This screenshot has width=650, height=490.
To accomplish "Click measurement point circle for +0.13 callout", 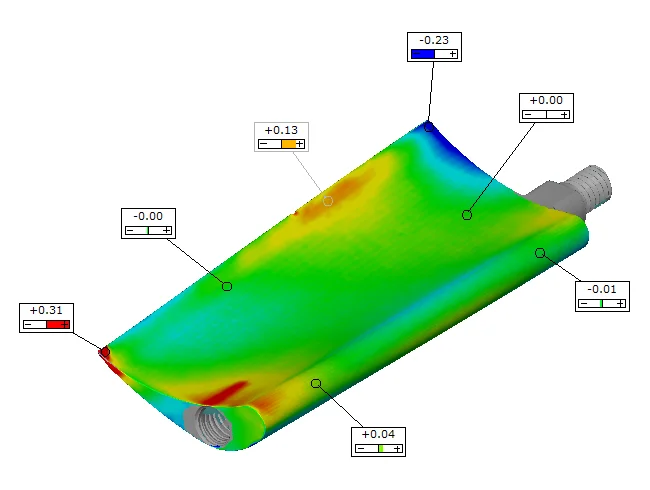I will click(x=328, y=201).
